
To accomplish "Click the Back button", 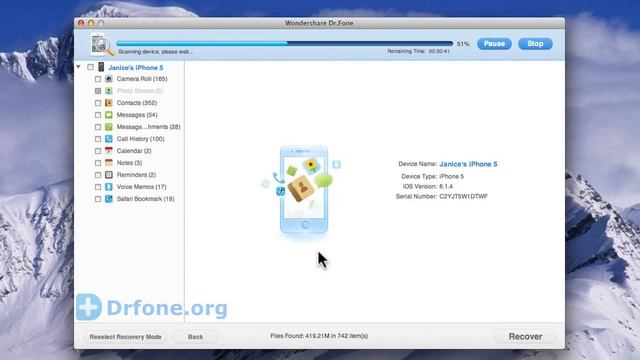I will tap(195, 337).
